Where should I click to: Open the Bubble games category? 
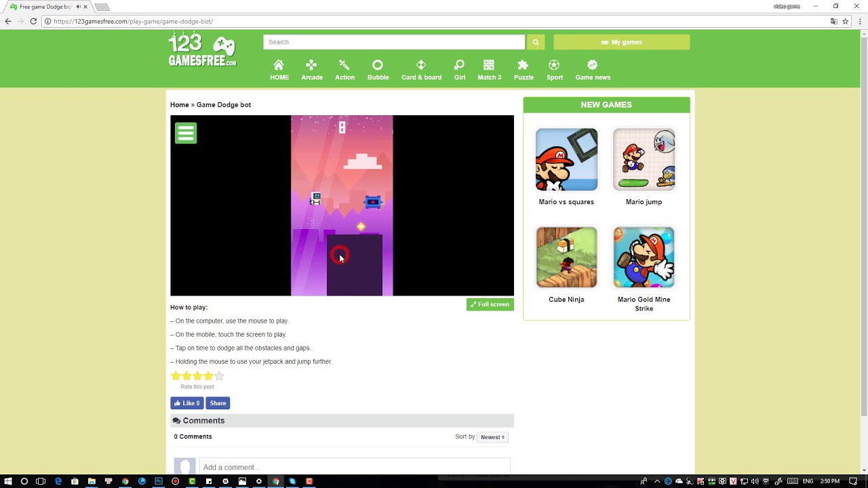click(x=378, y=70)
